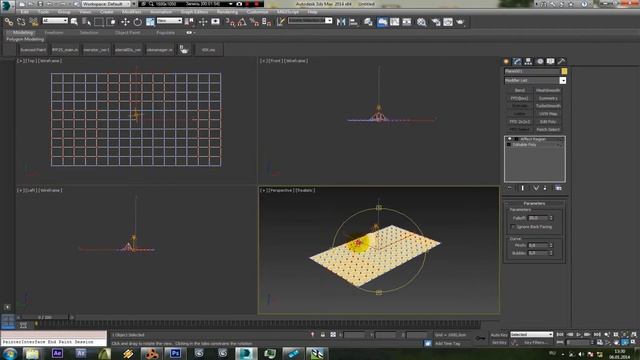Click the Patch Select modifier button
This screenshot has height=360, width=640.
coord(548,129)
